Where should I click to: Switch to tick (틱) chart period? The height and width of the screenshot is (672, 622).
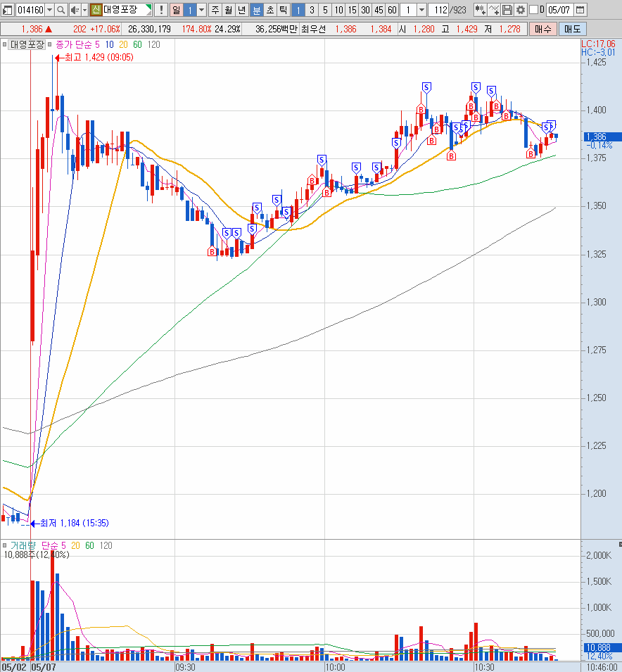click(x=282, y=10)
